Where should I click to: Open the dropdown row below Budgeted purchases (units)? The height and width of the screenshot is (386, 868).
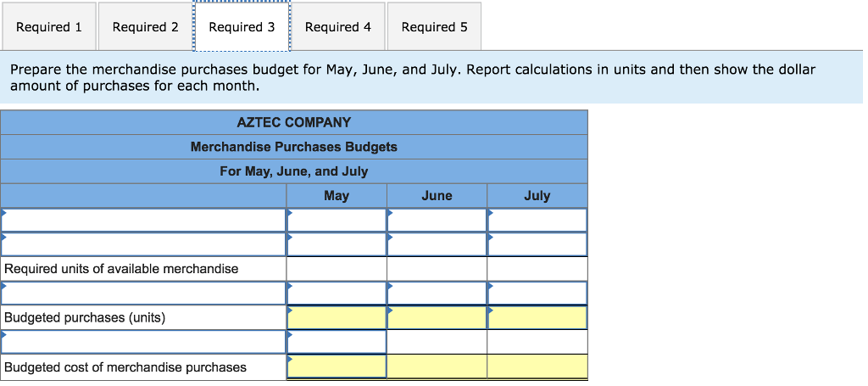pyautogui.click(x=143, y=342)
